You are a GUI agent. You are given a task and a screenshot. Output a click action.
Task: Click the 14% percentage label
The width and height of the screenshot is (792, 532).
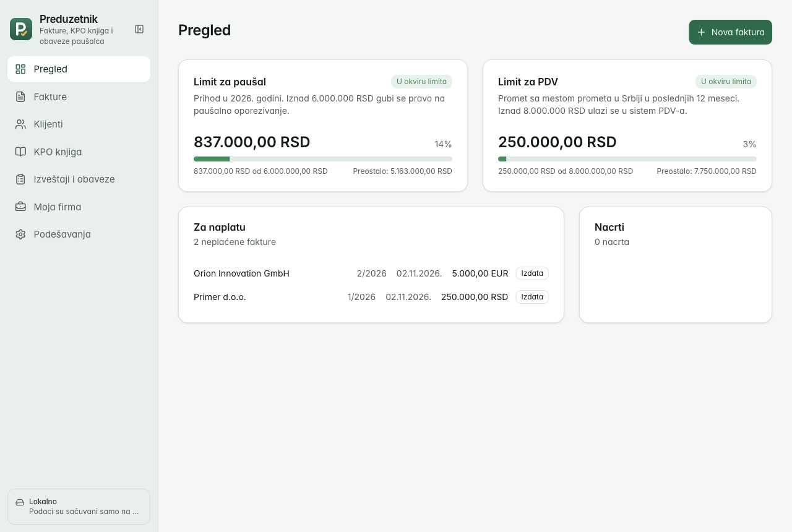point(443,144)
